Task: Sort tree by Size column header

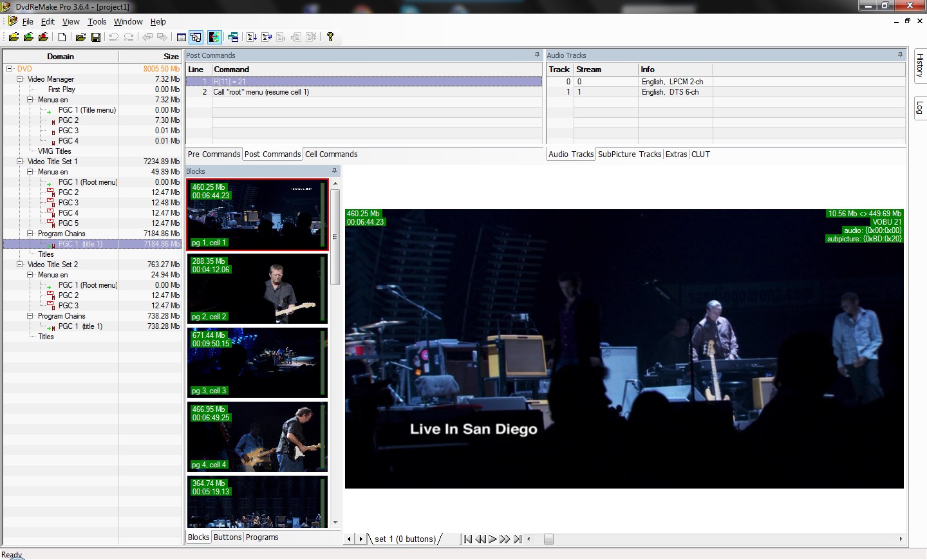Action: point(150,57)
